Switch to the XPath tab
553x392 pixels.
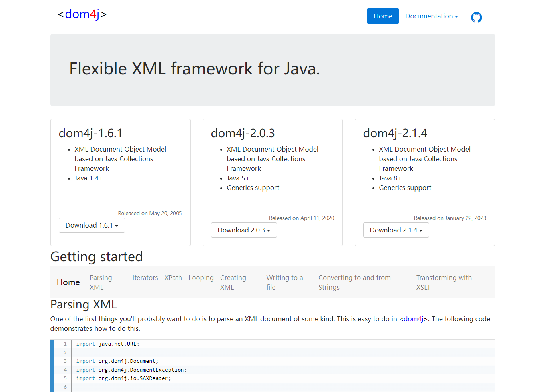pos(173,278)
